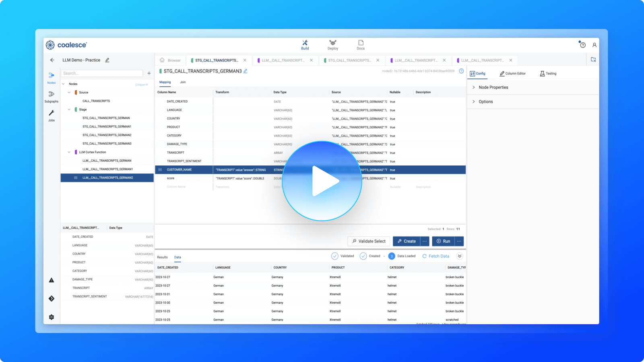Image resolution: width=644 pixels, height=362 pixels.
Task: Switch to the Data results tab
Action: 178,257
